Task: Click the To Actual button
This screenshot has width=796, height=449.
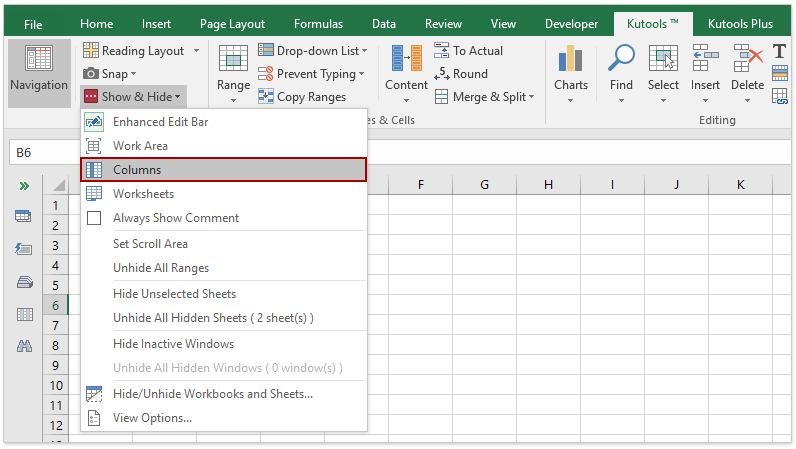Action: click(470, 50)
